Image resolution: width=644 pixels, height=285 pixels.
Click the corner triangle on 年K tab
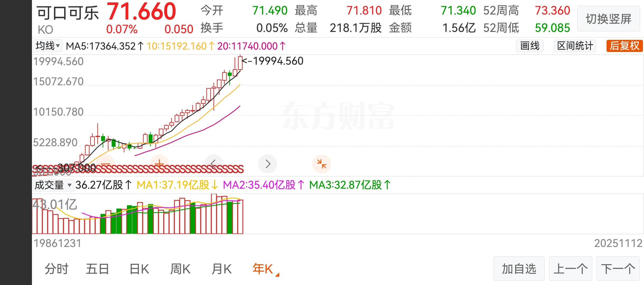point(277,275)
